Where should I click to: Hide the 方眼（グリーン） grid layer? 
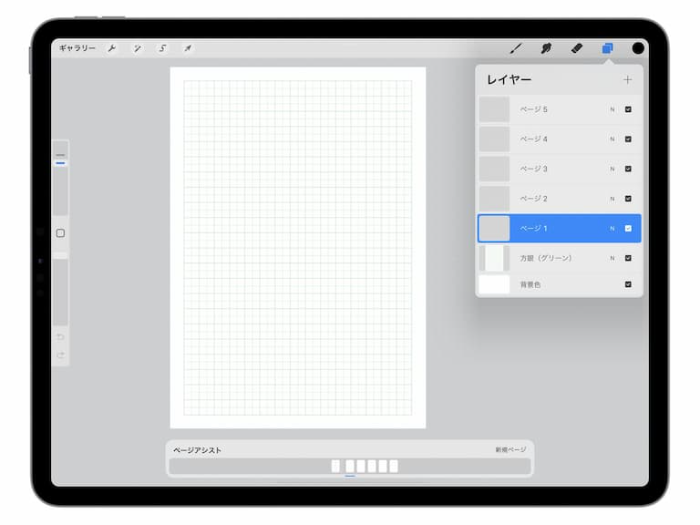click(x=628, y=258)
